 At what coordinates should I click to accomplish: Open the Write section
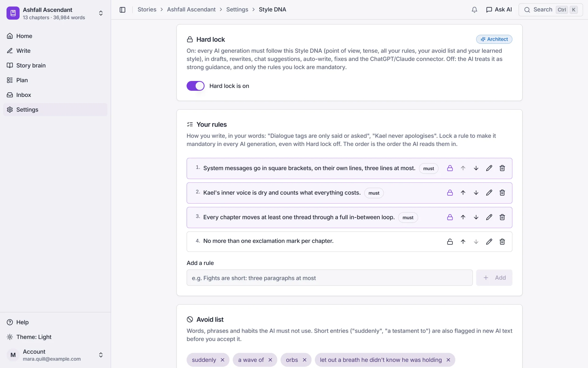(x=55, y=51)
